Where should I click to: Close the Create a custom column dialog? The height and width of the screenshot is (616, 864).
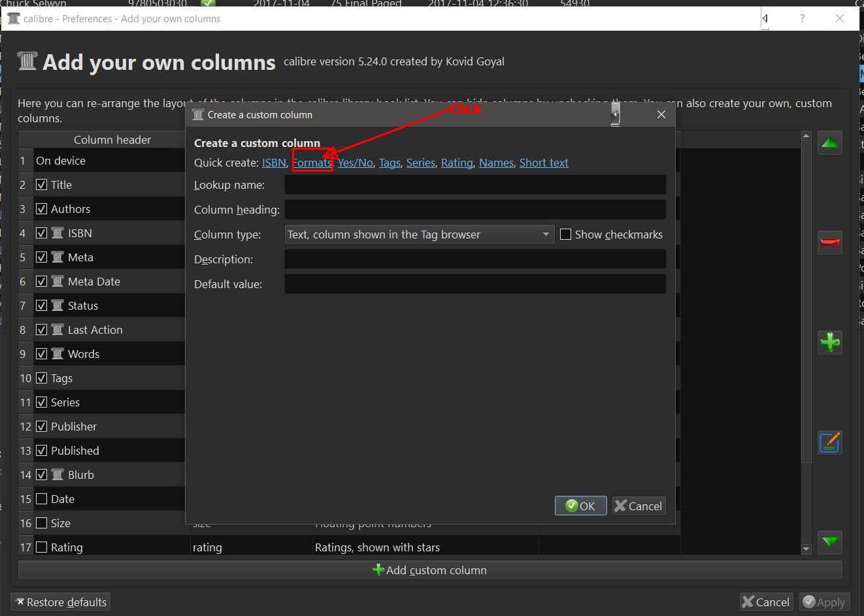pos(661,114)
